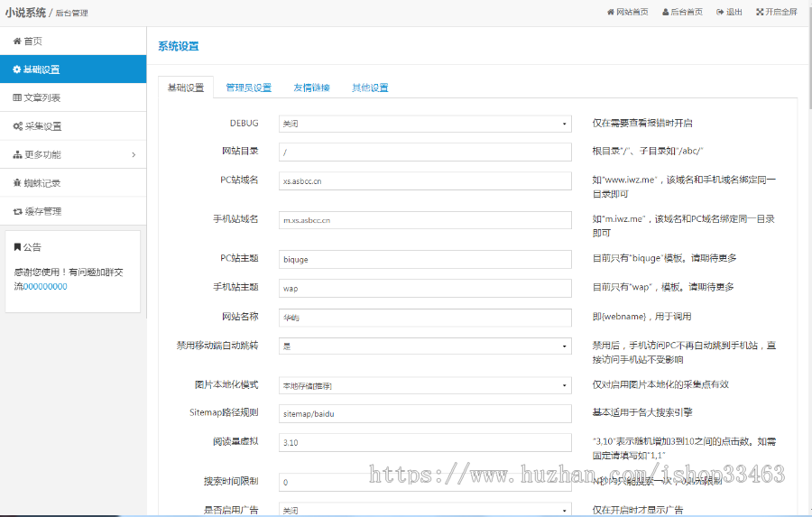The image size is (812, 517).
Task: Click the hint text 仅对启用图片本地化的采集点有效
Action: click(x=660, y=384)
